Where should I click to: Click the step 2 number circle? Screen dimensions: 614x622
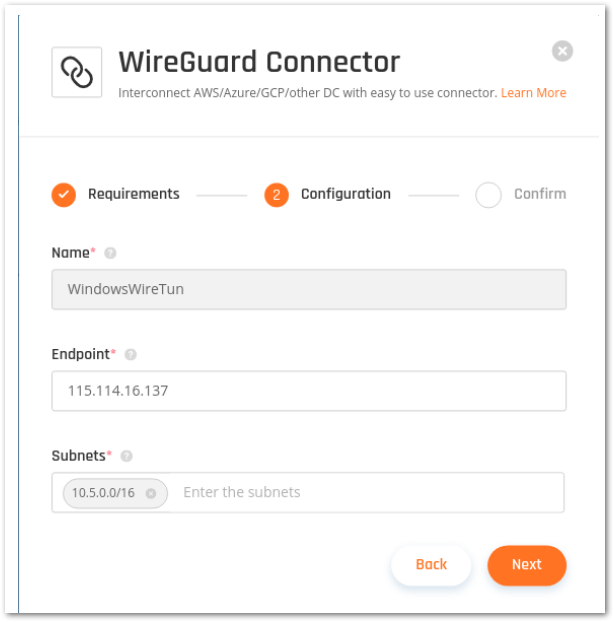tap(277, 194)
